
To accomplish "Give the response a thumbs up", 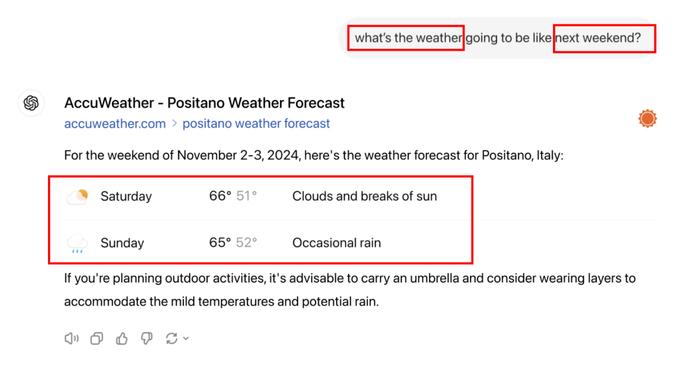I will pyautogui.click(x=121, y=338).
